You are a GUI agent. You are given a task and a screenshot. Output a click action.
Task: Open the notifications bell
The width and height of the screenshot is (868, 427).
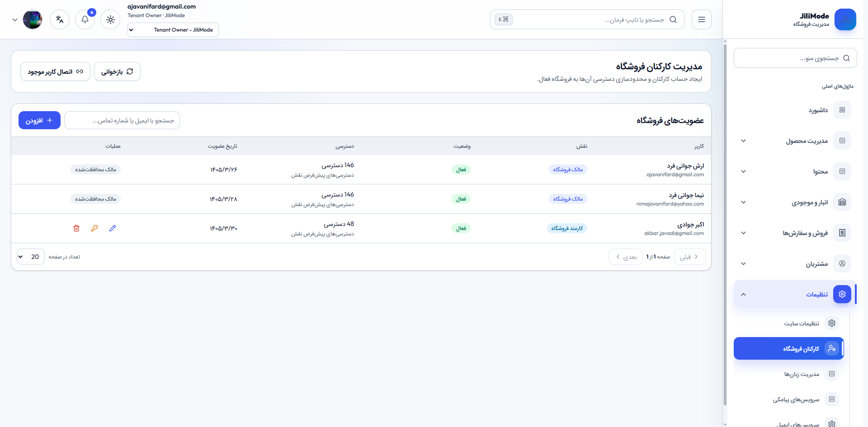(x=85, y=19)
